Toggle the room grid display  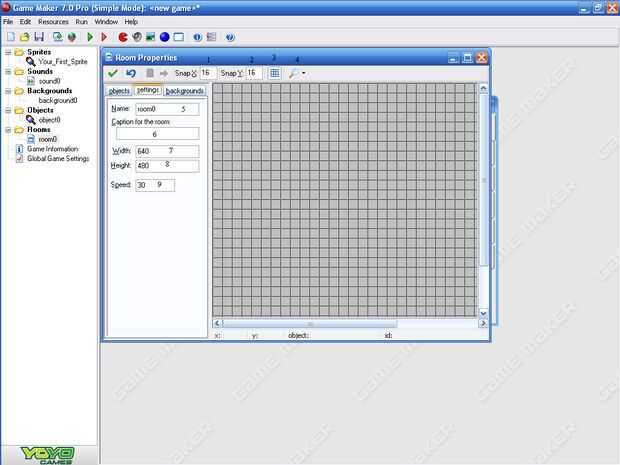[x=275, y=73]
